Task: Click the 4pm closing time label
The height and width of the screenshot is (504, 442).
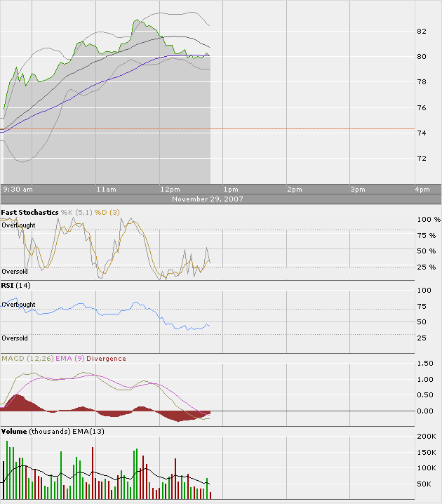Action: point(422,190)
